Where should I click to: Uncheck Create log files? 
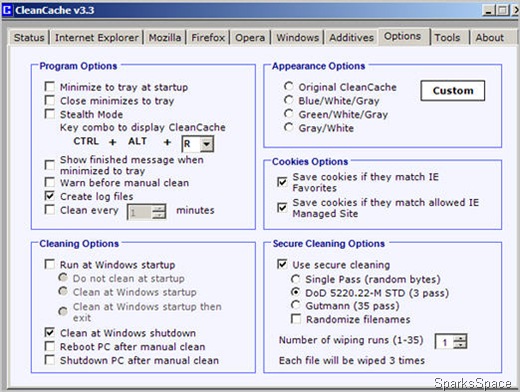click(x=50, y=196)
